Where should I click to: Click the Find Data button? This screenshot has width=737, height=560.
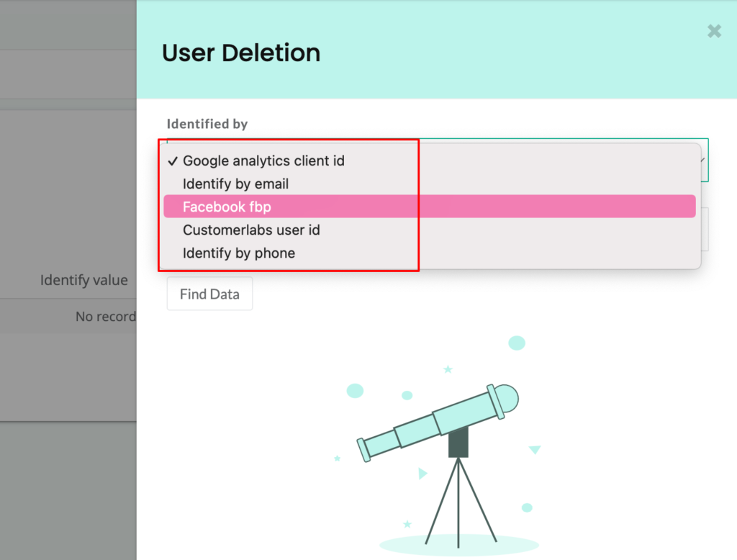209,294
